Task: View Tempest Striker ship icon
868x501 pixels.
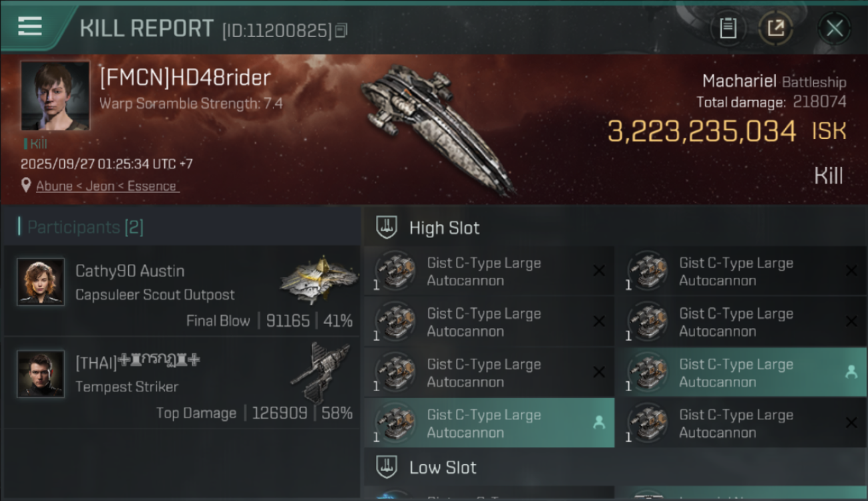Action: pos(320,371)
